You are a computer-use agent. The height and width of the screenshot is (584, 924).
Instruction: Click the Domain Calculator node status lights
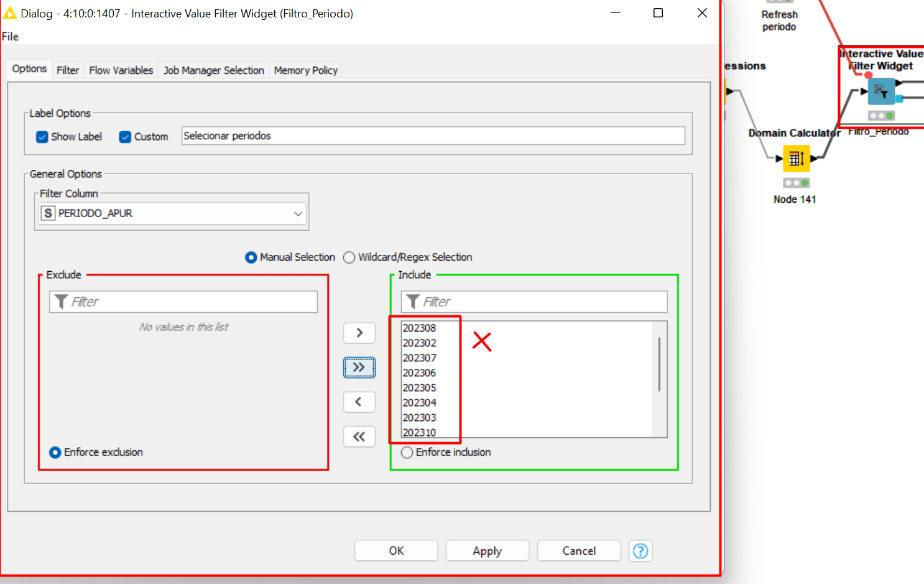click(x=797, y=183)
